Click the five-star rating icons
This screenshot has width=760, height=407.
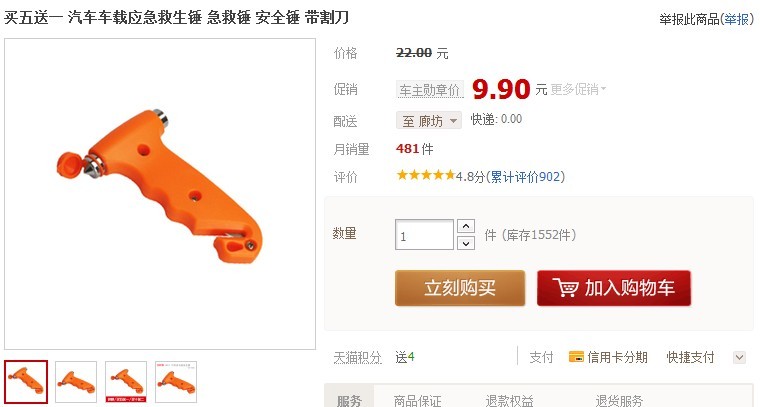426,175
